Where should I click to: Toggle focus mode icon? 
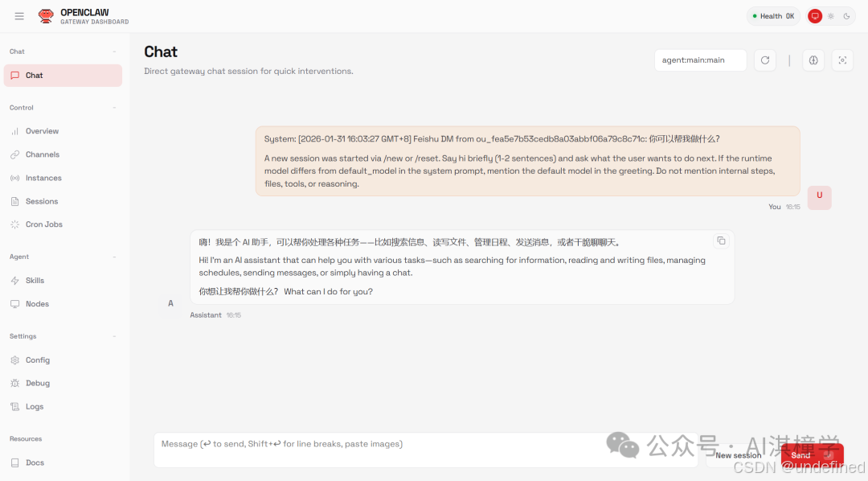point(842,60)
